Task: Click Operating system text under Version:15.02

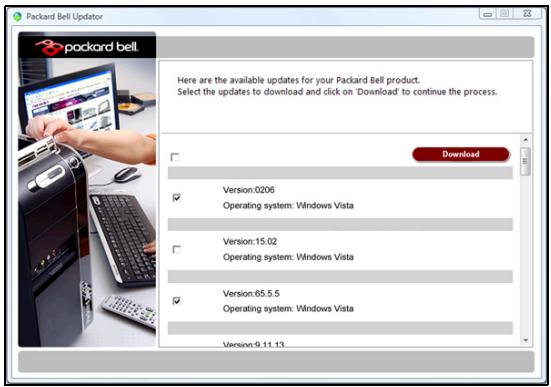Action: point(288,257)
